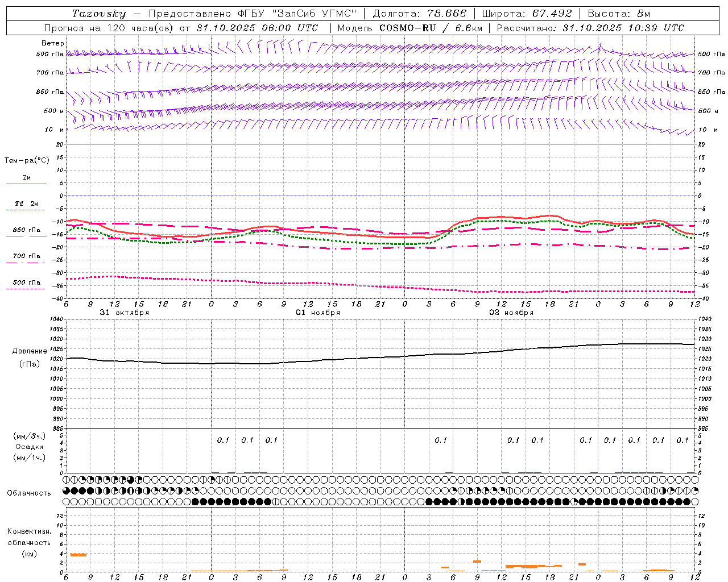Click the '(км)' unit label under convective cloudiness

(29, 554)
